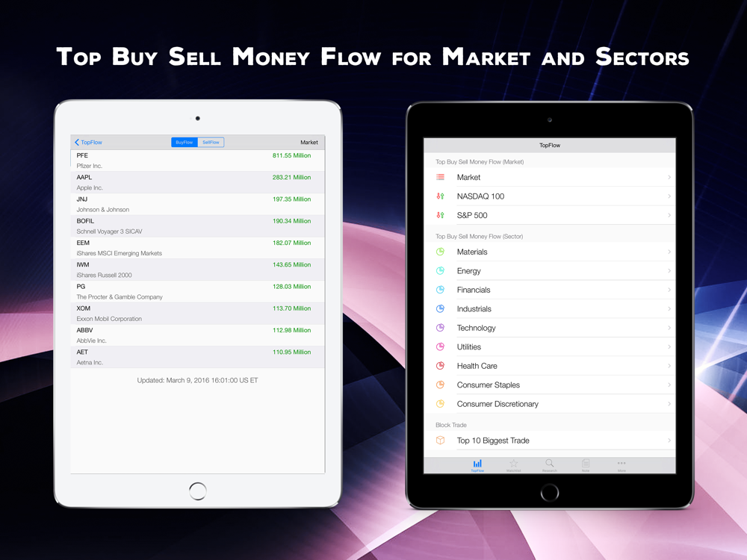Select the JNJ ticker row
The image size is (747, 560).
(198, 205)
